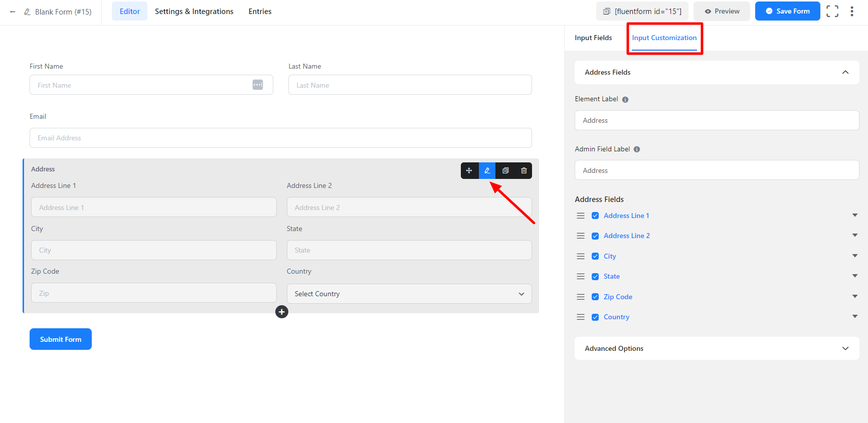
Task: Uncheck the City field checkbox
Action: 595,256
